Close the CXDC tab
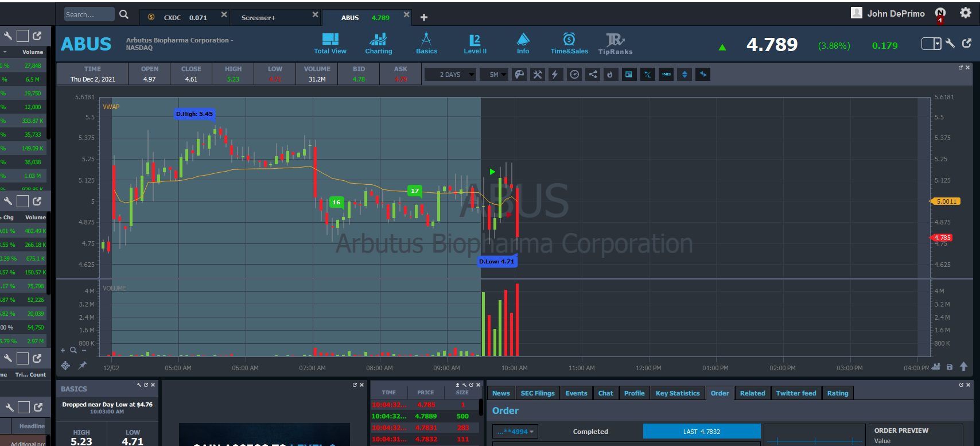This screenshot has width=980, height=446. point(224,14)
